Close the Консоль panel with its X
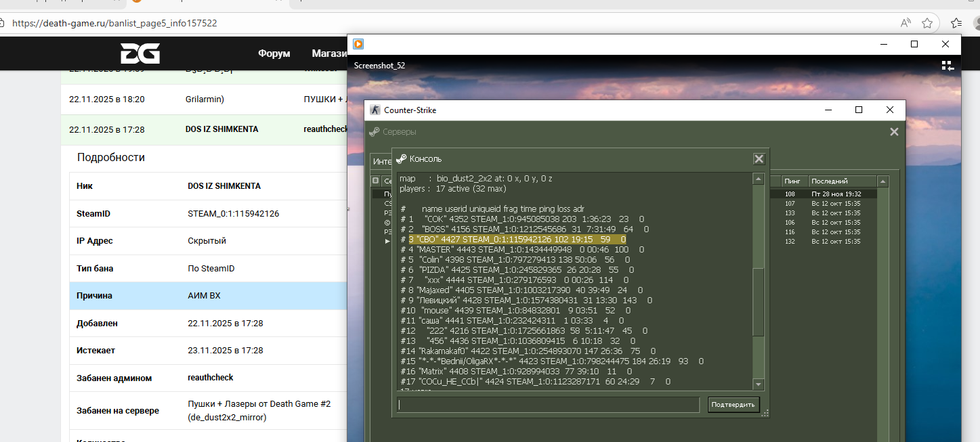980x442 pixels. [x=759, y=158]
